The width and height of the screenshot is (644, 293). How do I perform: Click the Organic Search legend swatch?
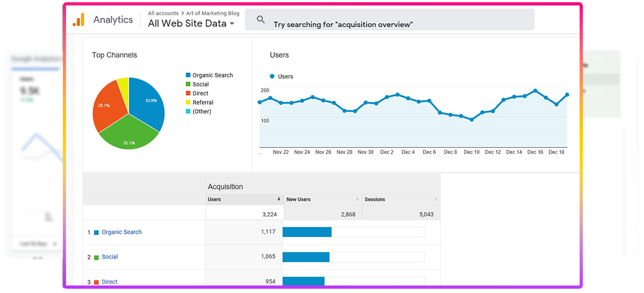188,76
